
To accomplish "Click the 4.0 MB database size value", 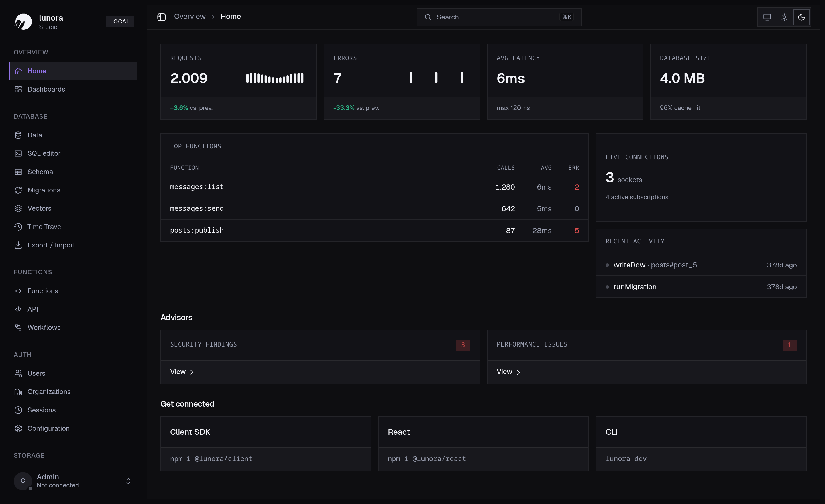I will (x=682, y=78).
